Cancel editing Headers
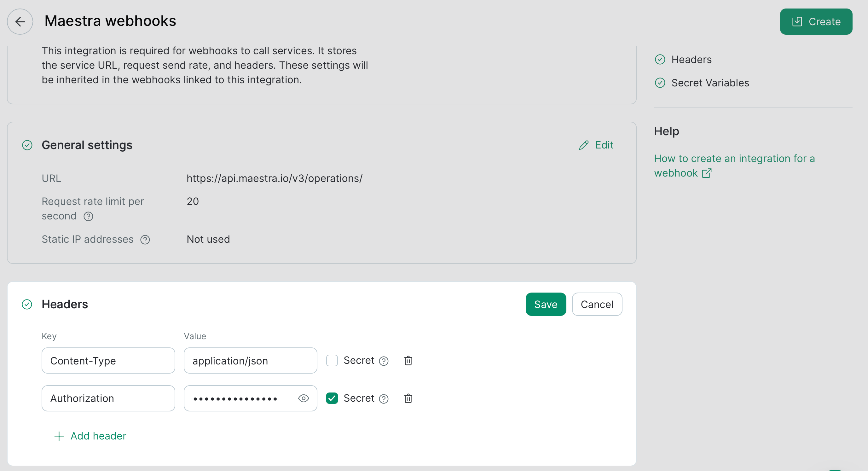868x471 pixels. 597,304
